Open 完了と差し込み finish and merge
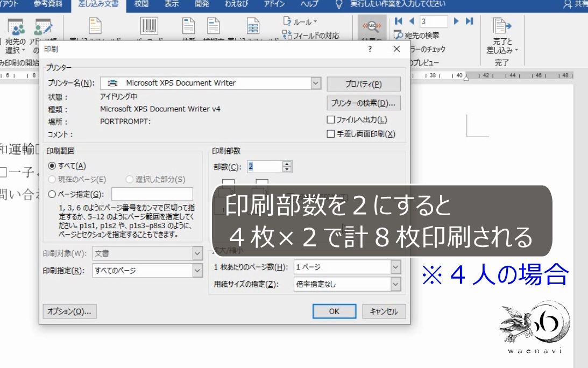The image size is (588, 368). (x=502, y=36)
